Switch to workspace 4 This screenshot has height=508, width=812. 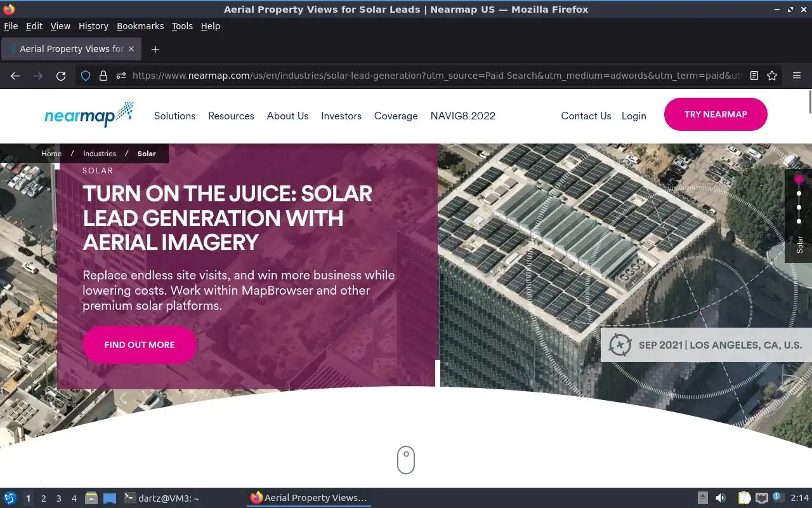74,498
